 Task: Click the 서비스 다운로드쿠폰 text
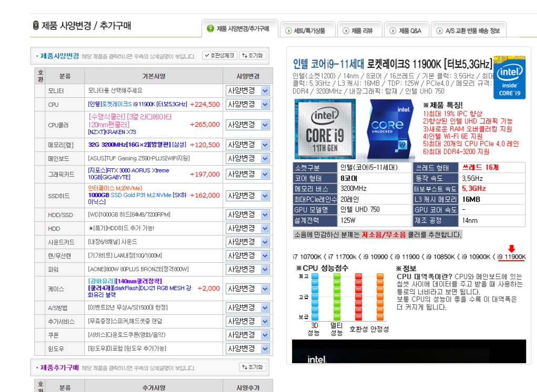pos(127,335)
